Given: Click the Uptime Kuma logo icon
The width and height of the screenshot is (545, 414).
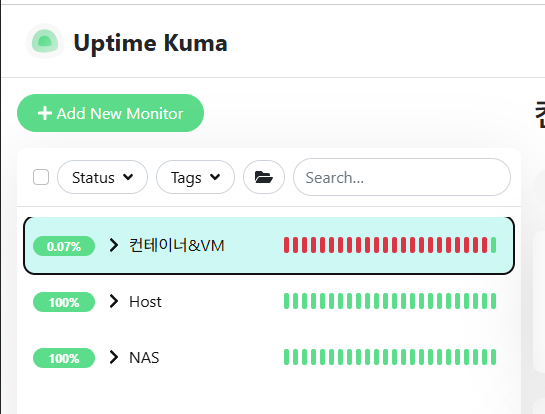Looking at the screenshot, I should point(45,41).
